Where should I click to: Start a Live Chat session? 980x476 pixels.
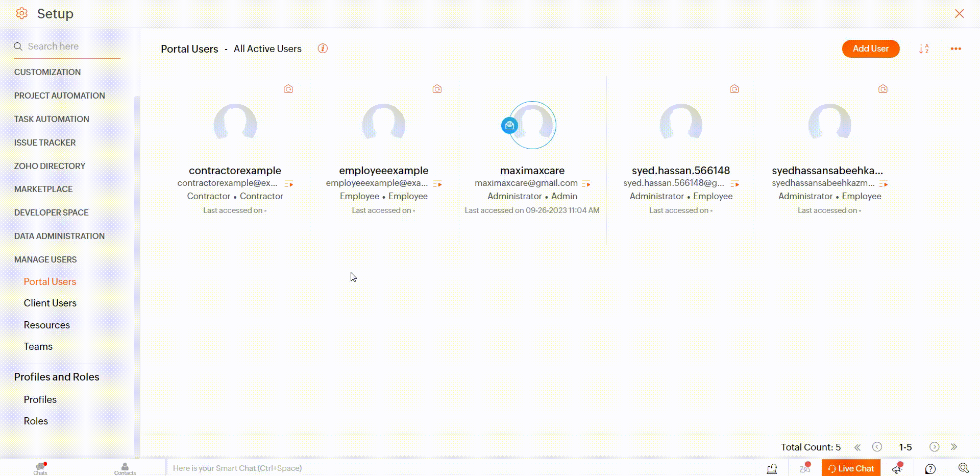[x=851, y=468]
